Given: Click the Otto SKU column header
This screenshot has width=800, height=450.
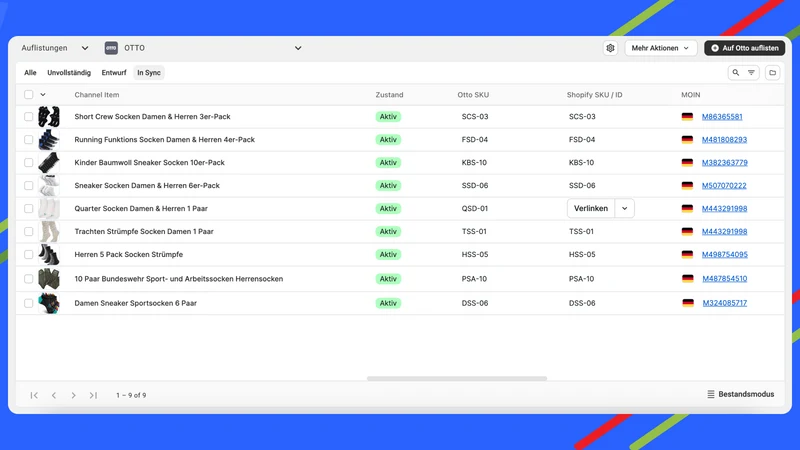Looking at the screenshot, I should (x=473, y=95).
